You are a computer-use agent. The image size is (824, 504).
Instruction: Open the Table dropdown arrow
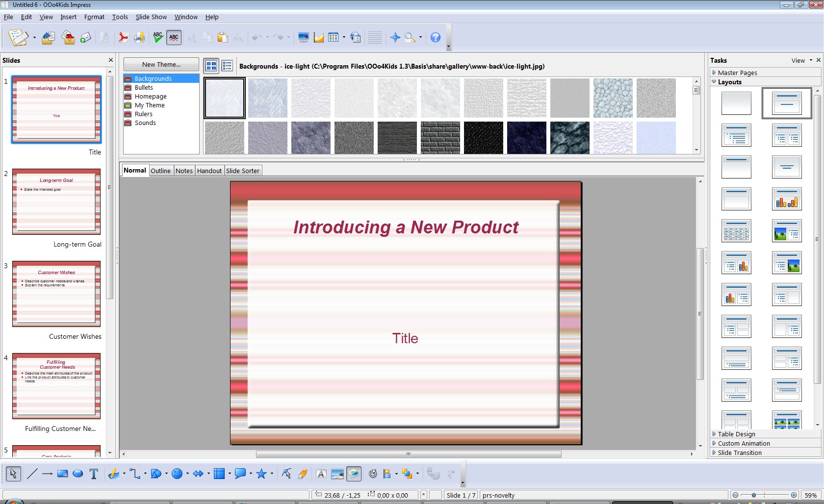[x=344, y=37]
